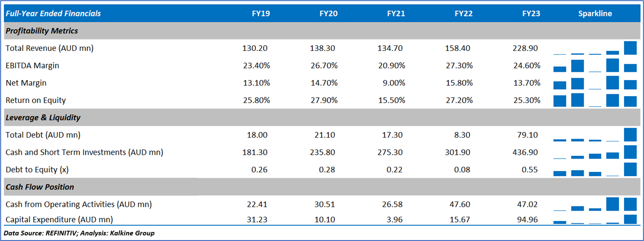Select the Cash Flow Position section header
The height and width of the screenshot is (241, 644).
(40, 187)
